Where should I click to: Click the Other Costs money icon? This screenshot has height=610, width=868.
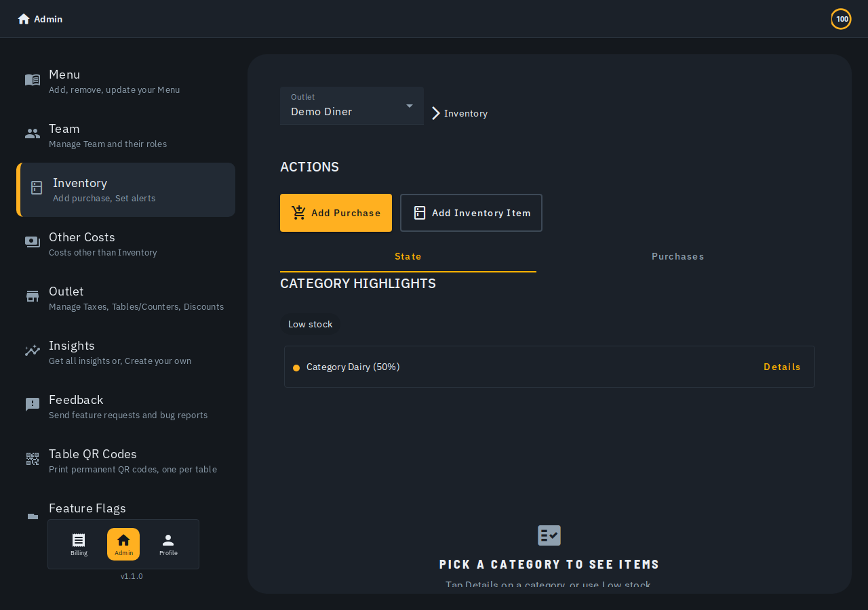pyautogui.click(x=33, y=242)
